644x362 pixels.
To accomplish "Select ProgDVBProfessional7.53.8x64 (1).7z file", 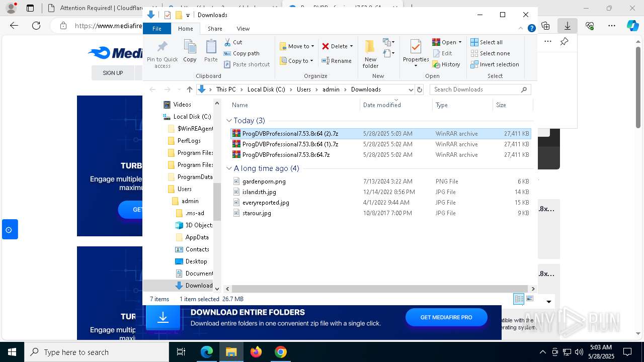I will 380,144.
